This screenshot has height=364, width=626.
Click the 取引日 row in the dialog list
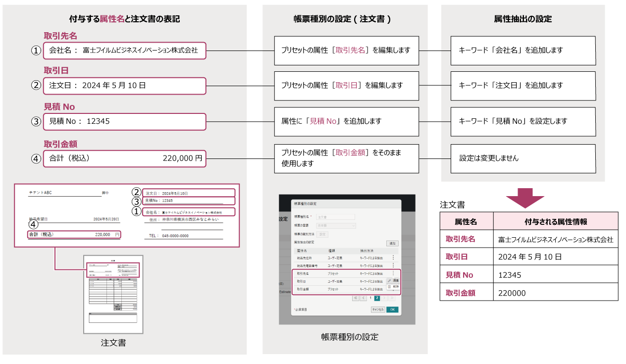click(346, 281)
